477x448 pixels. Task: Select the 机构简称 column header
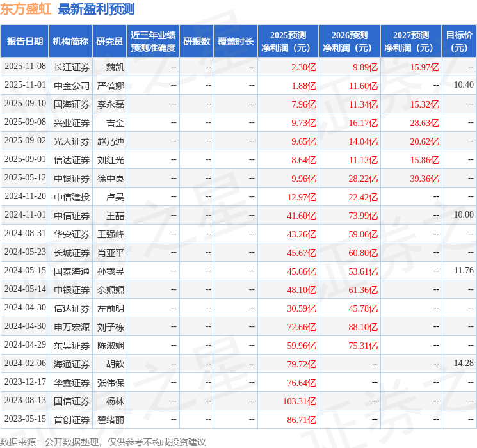(70, 41)
